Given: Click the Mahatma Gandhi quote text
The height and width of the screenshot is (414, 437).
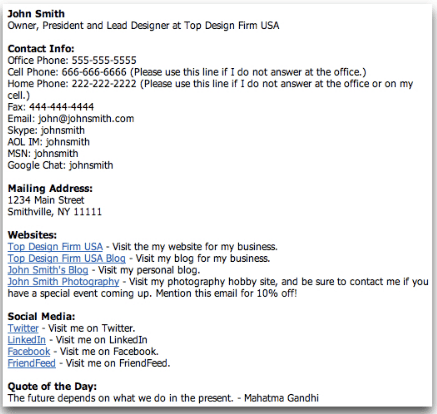Looking at the screenshot, I should (x=163, y=398).
